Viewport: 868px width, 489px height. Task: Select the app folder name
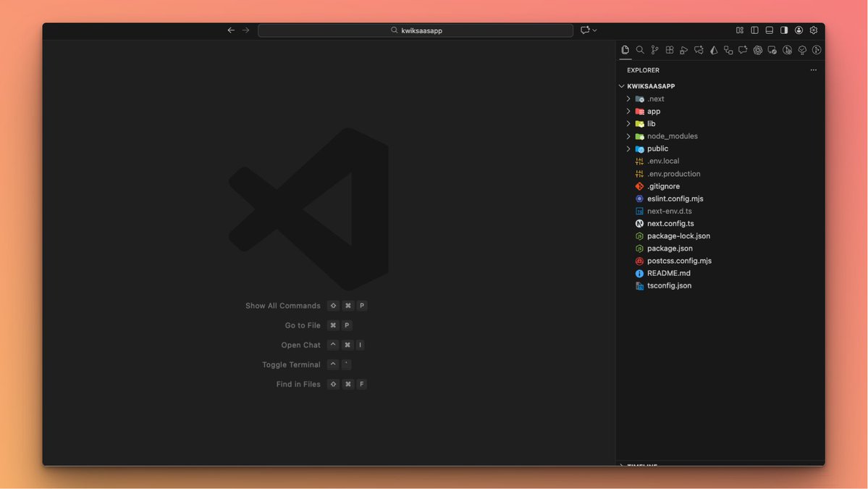click(x=654, y=112)
